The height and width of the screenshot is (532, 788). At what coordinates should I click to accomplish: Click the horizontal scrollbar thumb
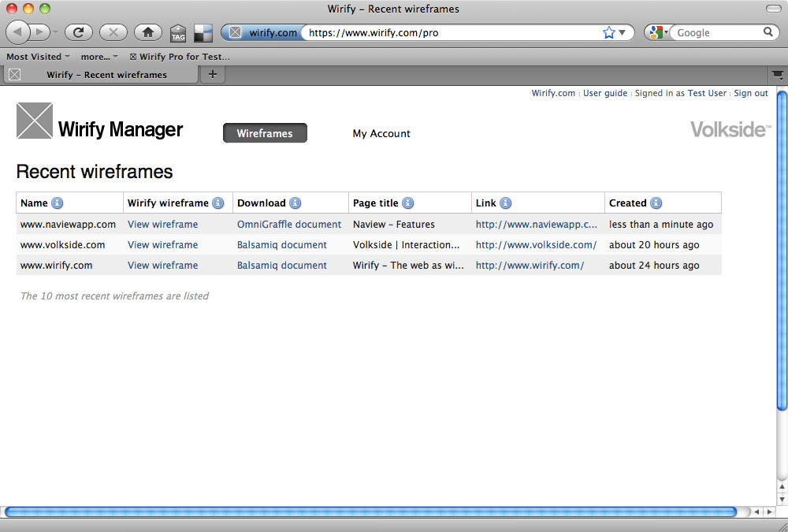[x=371, y=512]
